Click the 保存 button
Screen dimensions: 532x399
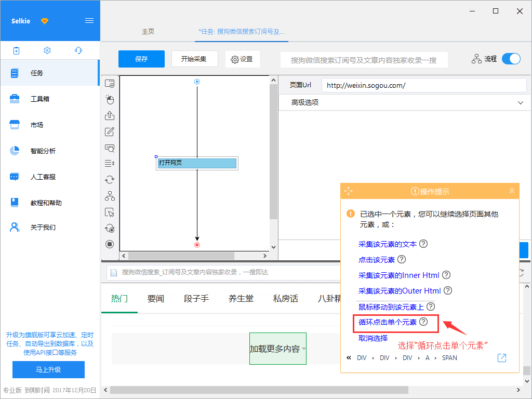pyautogui.click(x=141, y=59)
